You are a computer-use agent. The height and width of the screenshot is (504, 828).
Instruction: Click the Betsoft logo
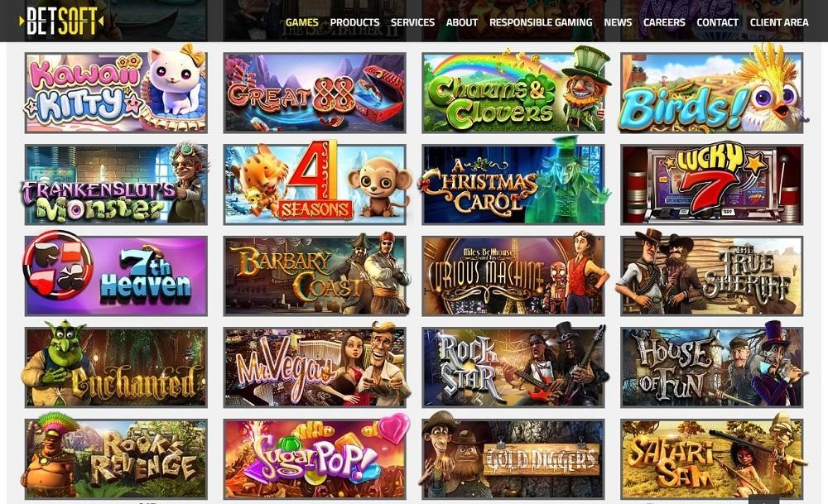(61, 22)
